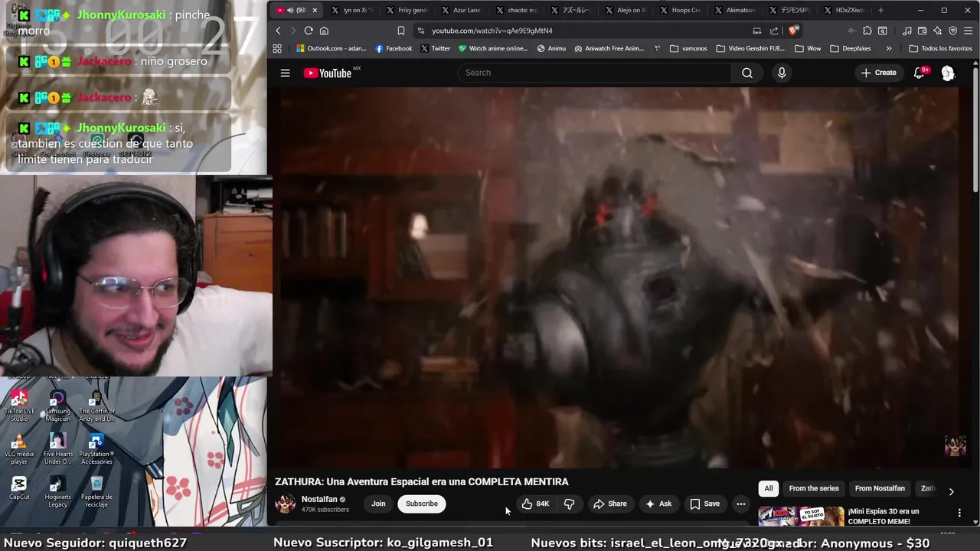Open the browser main menu hamburger

click(968, 31)
